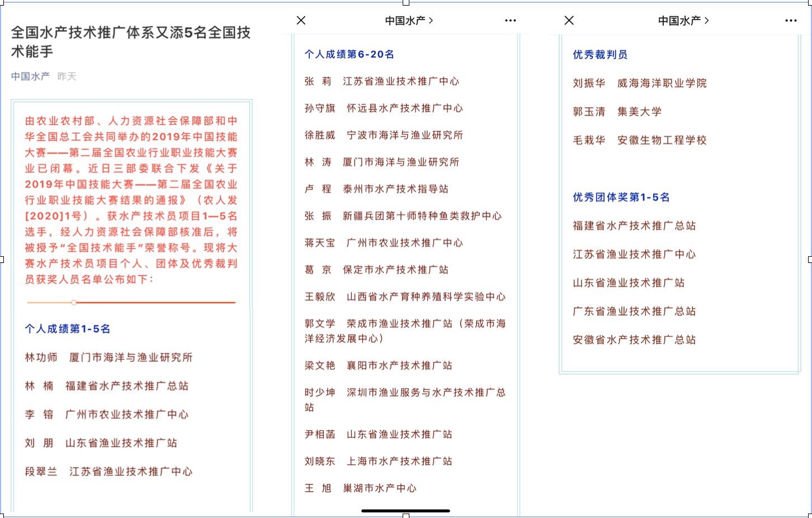
Task: Select row 尹相菡 山东省渔业技术推广站
Action: pos(379,435)
